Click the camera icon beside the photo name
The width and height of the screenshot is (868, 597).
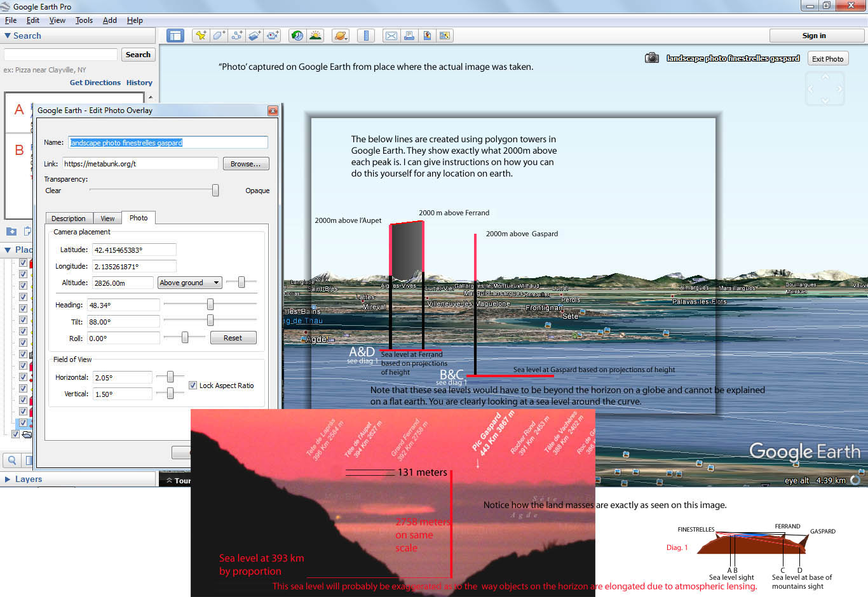(x=652, y=58)
